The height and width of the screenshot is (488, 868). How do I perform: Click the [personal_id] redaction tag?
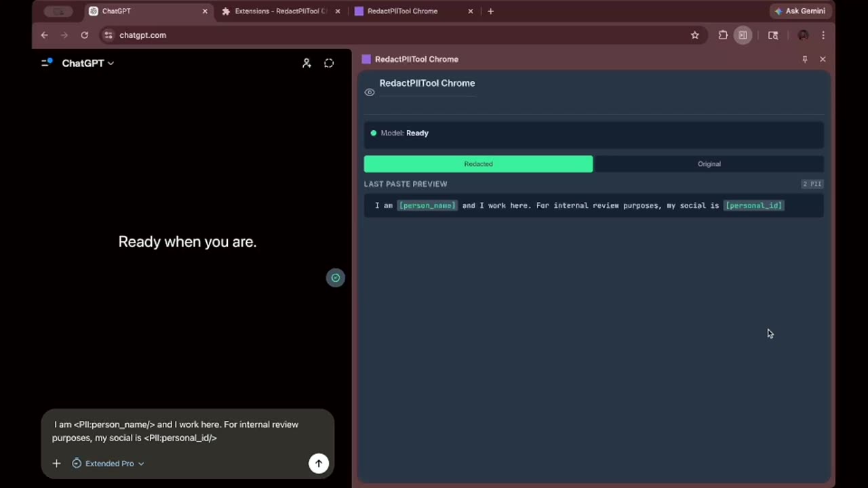click(x=753, y=205)
